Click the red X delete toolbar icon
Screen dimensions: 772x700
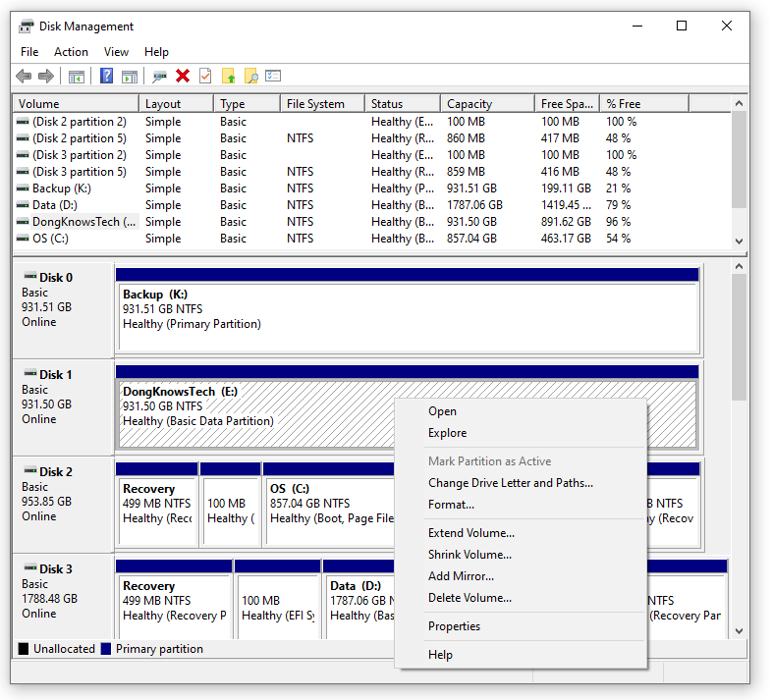pos(183,76)
